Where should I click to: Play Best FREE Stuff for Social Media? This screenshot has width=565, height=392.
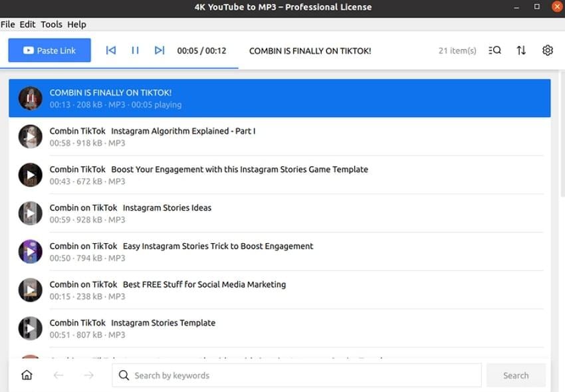coord(31,290)
